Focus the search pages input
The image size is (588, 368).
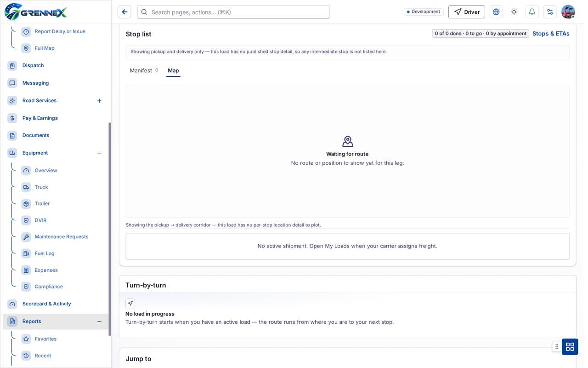tap(233, 12)
